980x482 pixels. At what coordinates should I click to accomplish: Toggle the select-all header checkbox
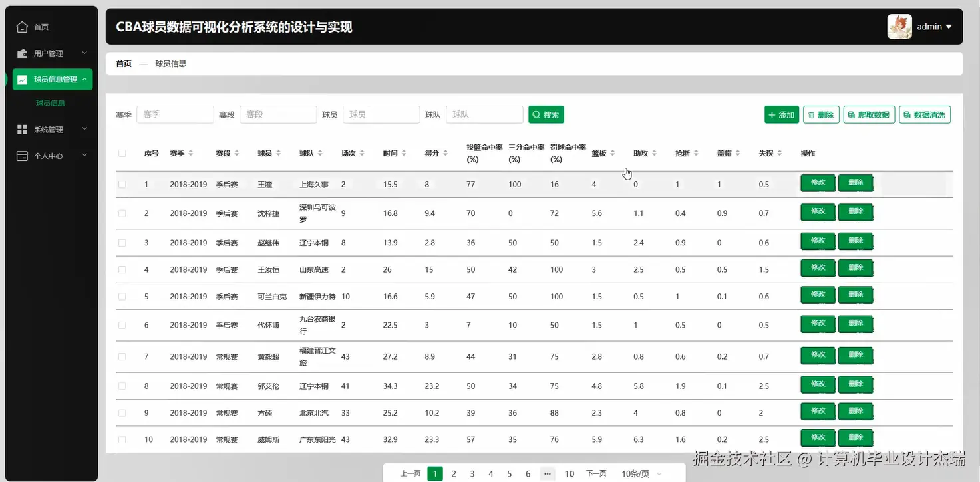[122, 153]
